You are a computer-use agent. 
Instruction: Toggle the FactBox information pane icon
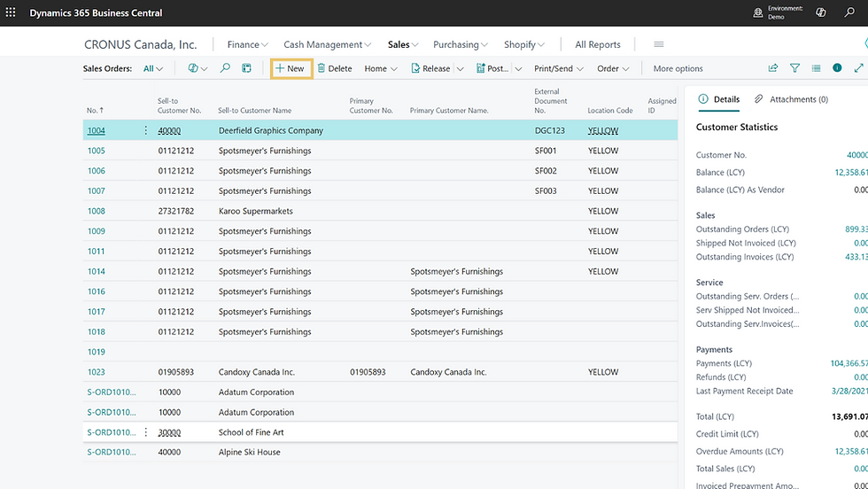point(837,67)
